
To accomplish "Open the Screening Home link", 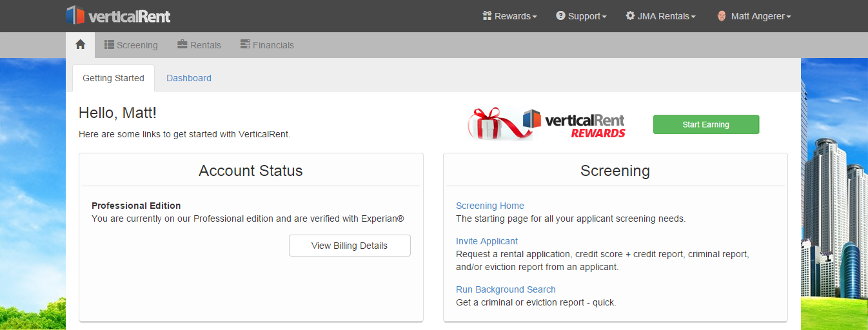I will click(x=490, y=206).
